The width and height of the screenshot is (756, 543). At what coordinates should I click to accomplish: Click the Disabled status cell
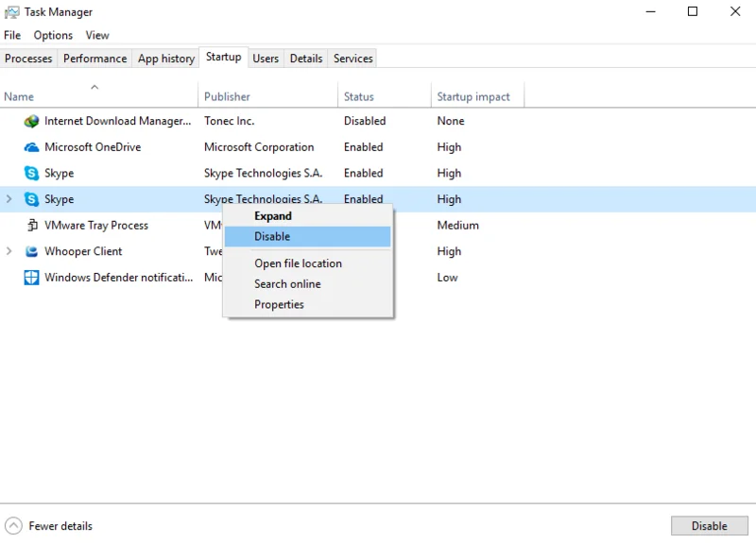point(365,121)
